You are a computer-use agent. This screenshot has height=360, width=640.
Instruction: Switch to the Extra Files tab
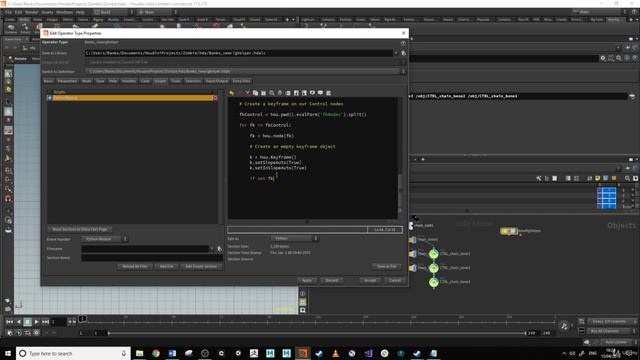241,81
